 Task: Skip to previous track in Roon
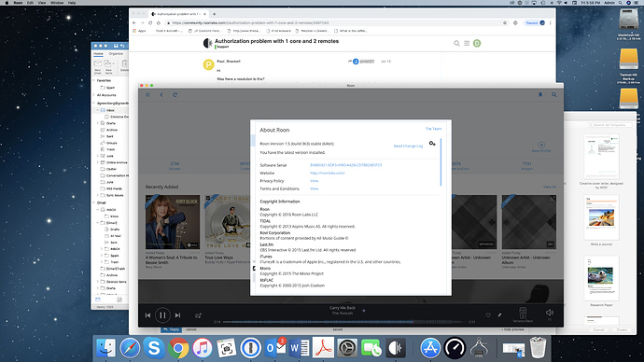point(147,315)
